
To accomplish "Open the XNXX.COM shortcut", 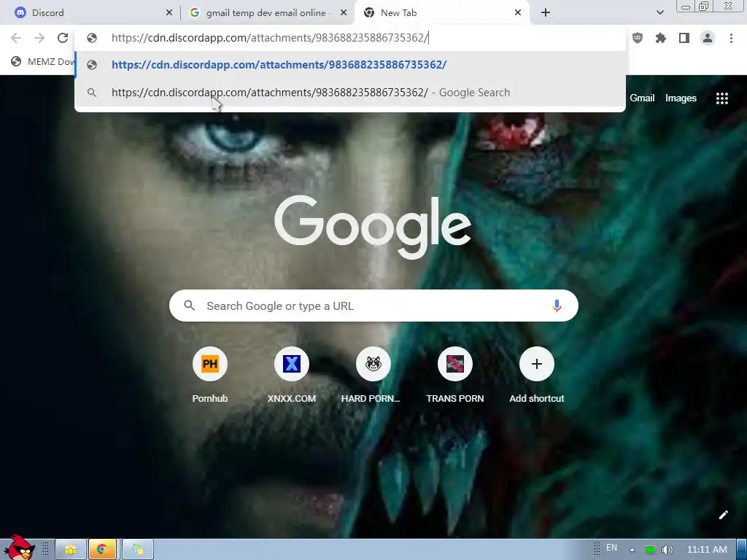I will click(x=292, y=376).
